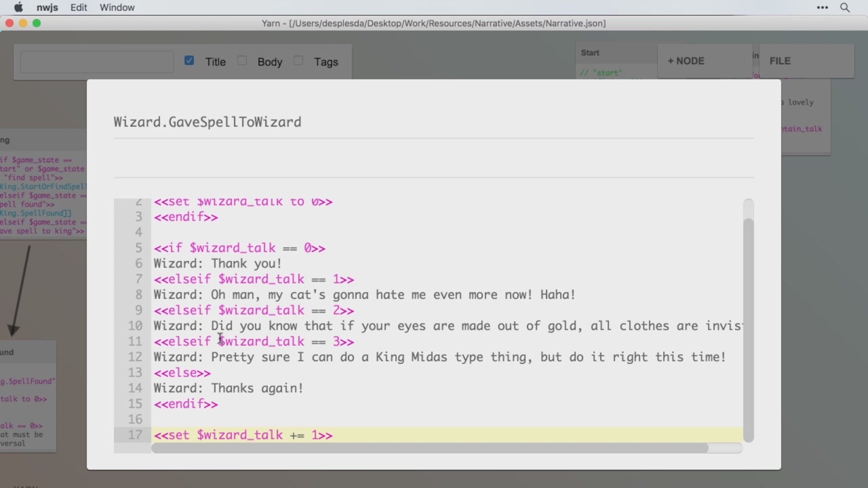Click line 11 elseif $wizard_talk == 3
This screenshot has width=868, height=488.
tap(254, 342)
